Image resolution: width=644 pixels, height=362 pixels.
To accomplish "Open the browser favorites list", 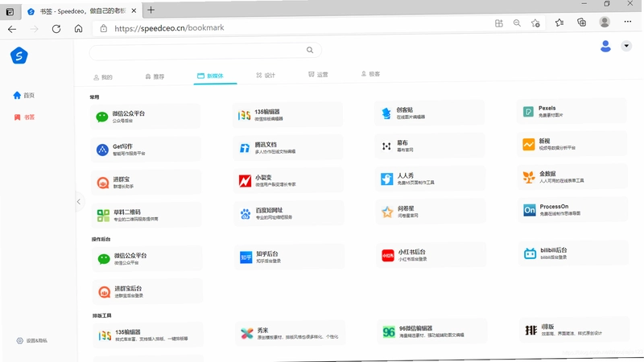I will tap(559, 23).
